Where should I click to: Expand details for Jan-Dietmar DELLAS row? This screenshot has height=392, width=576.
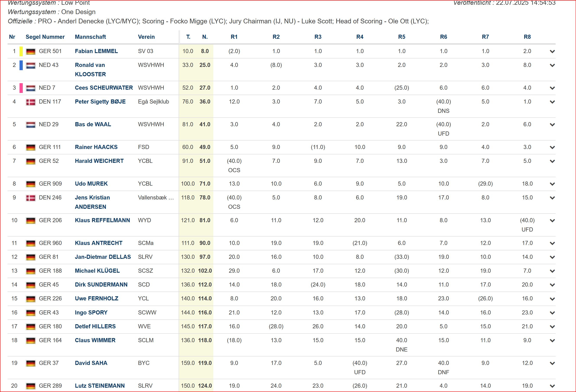point(552,258)
